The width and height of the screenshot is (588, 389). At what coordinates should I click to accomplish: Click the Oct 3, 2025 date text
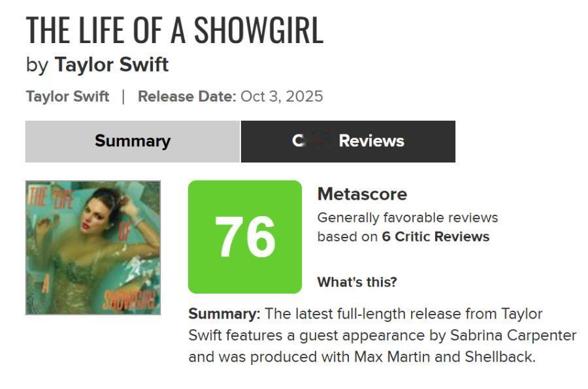click(282, 97)
